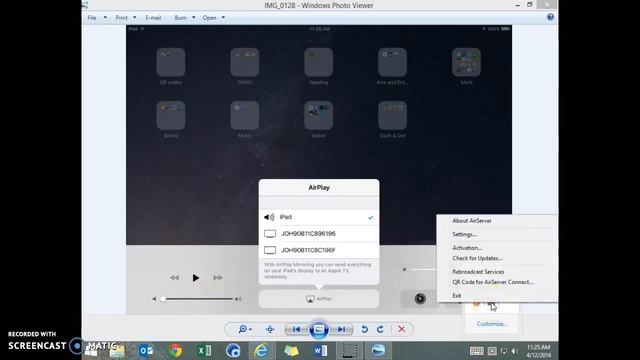Click the fast-forward button in photo
Screen dimensions: 640x360
(218, 278)
